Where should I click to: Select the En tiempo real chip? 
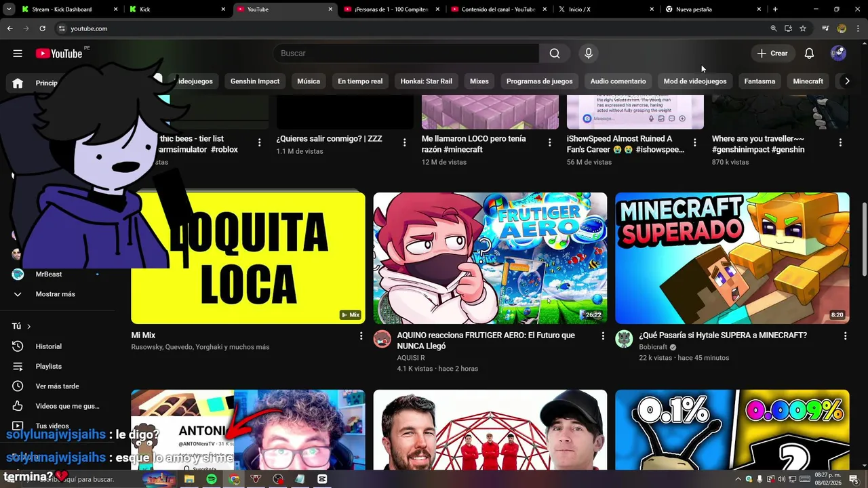click(x=360, y=81)
